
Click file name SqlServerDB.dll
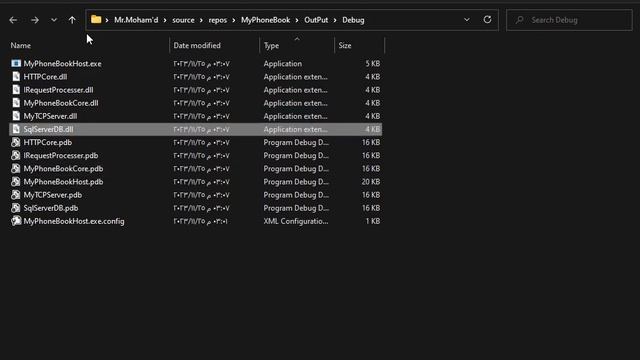(48, 129)
